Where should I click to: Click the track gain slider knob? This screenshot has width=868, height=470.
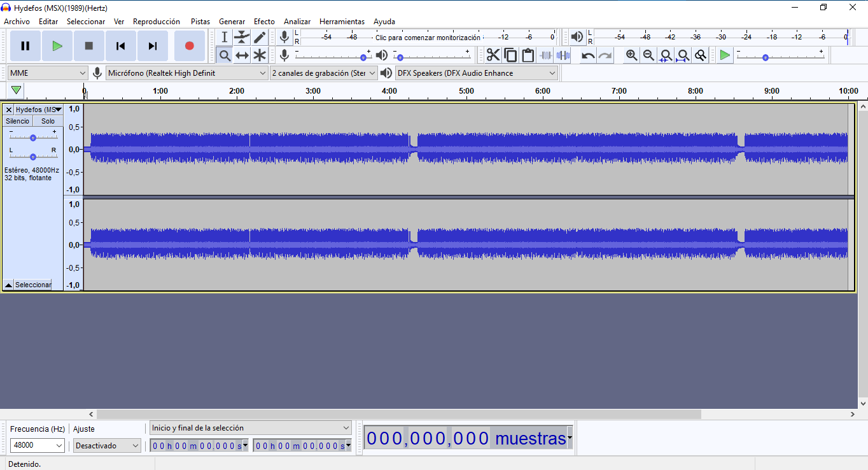pyautogui.click(x=33, y=138)
